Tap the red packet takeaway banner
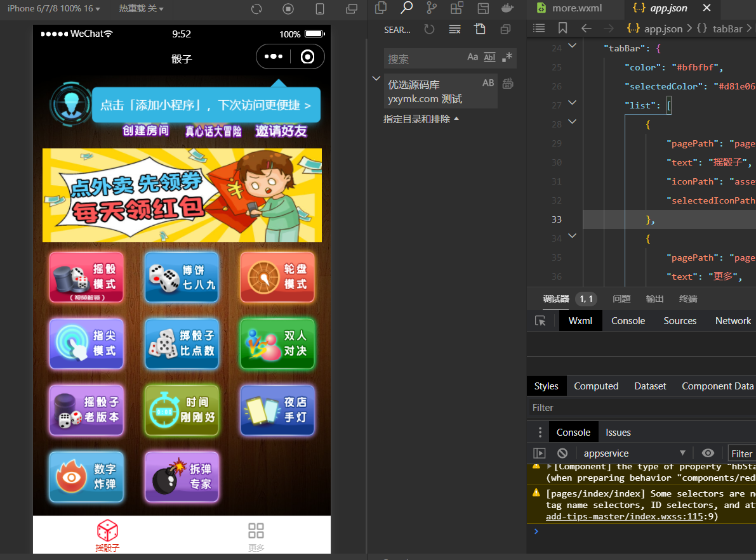756x560 pixels. (182, 195)
